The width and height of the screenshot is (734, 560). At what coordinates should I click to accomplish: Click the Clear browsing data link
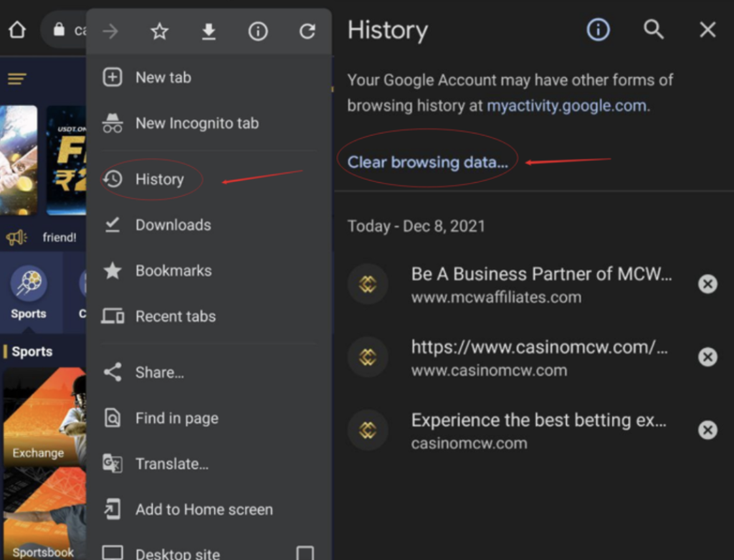click(427, 162)
